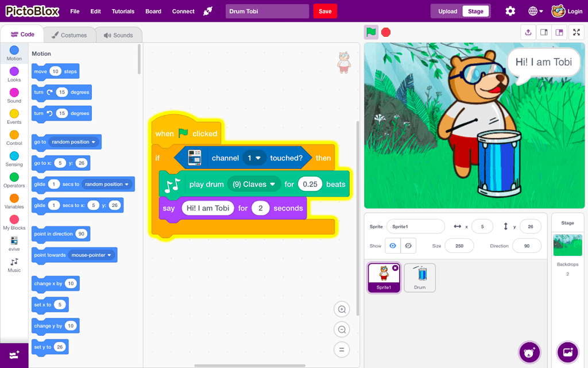Image resolution: width=588 pixels, height=368 pixels.
Task: Click the green flag to run
Action: click(371, 32)
